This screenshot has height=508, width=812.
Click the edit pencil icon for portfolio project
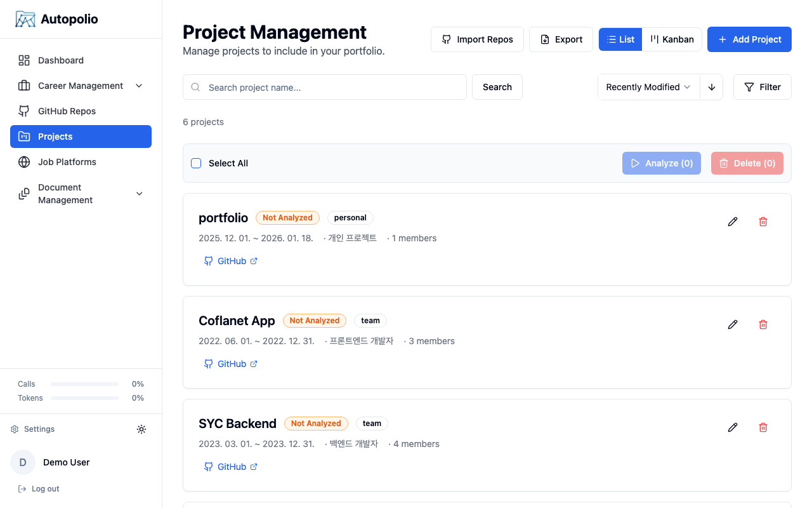(x=733, y=222)
